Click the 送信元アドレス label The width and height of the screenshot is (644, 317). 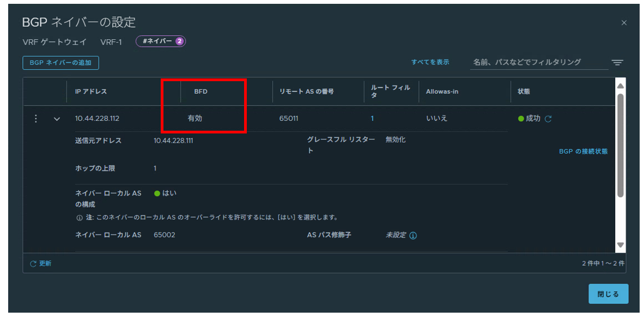pyautogui.click(x=98, y=141)
